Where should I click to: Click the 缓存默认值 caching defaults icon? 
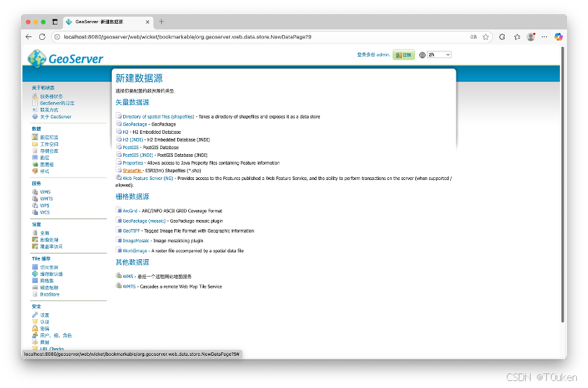(x=35, y=274)
